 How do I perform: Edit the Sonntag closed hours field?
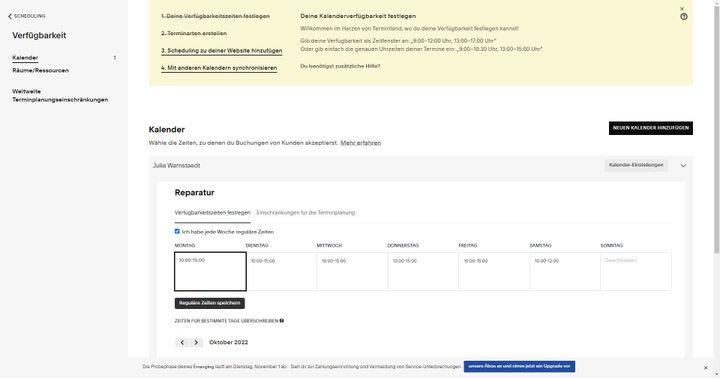(x=636, y=271)
